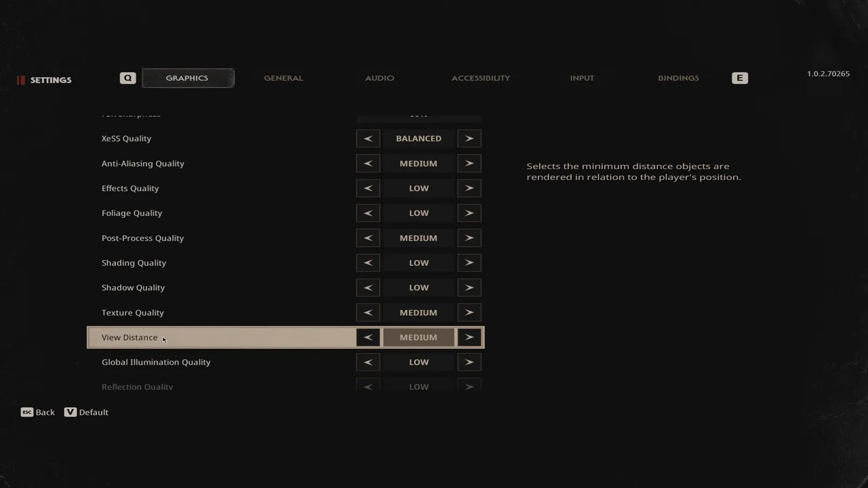Select the XeSS Quality row label
This screenshot has width=868, height=488.
[x=126, y=139]
